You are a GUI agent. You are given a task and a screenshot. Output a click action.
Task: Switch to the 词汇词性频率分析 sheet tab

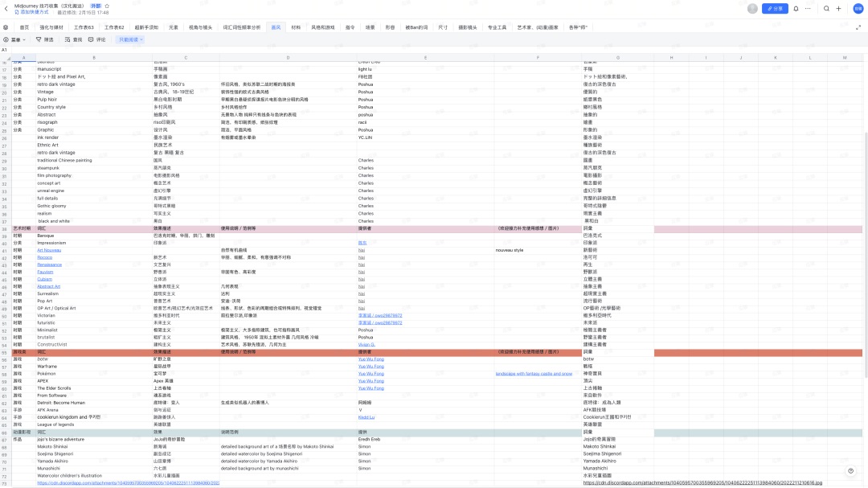pyautogui.click(x=242, y=27)
